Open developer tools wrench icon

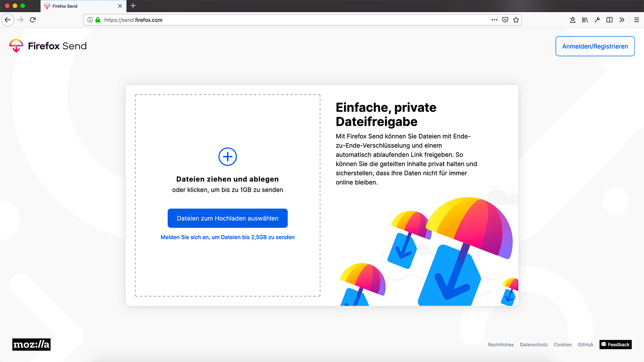click(x=597, y=20)
